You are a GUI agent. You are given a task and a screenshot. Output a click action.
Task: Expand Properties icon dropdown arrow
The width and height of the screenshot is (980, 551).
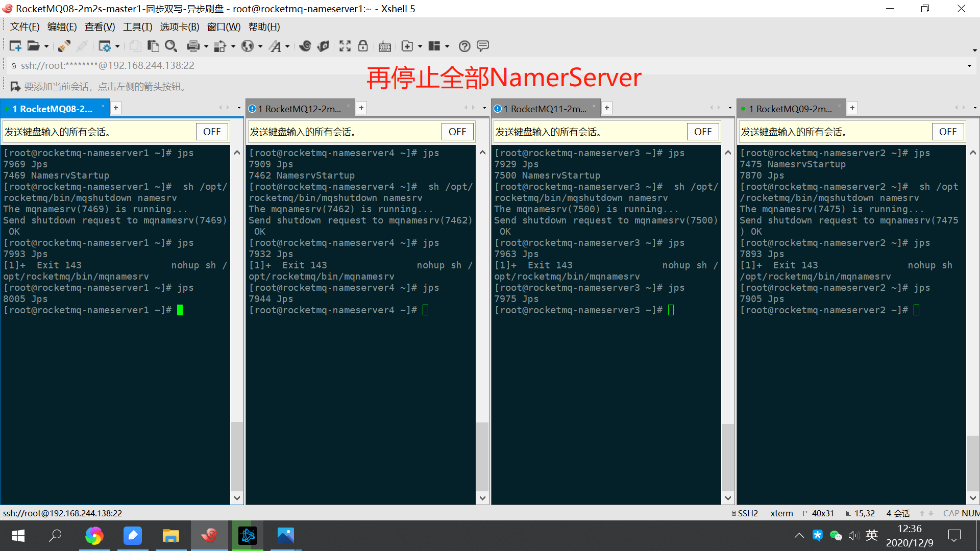tap(117, 46)
